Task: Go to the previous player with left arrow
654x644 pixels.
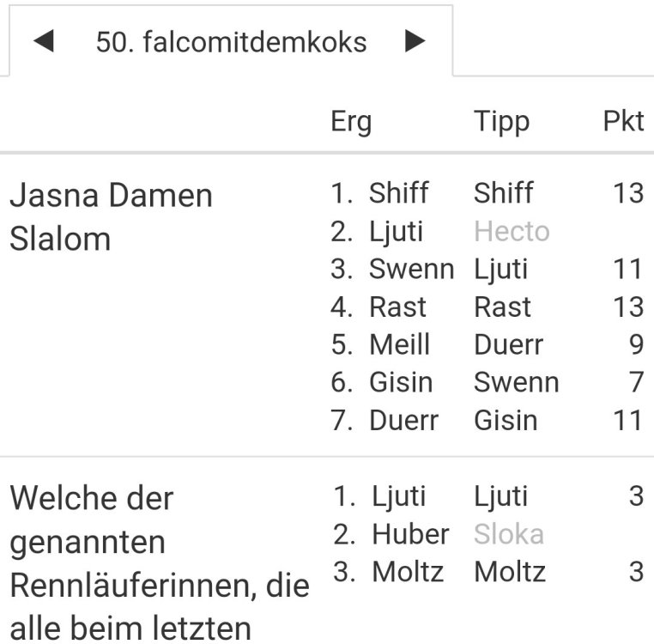Action: coord(43,41)
